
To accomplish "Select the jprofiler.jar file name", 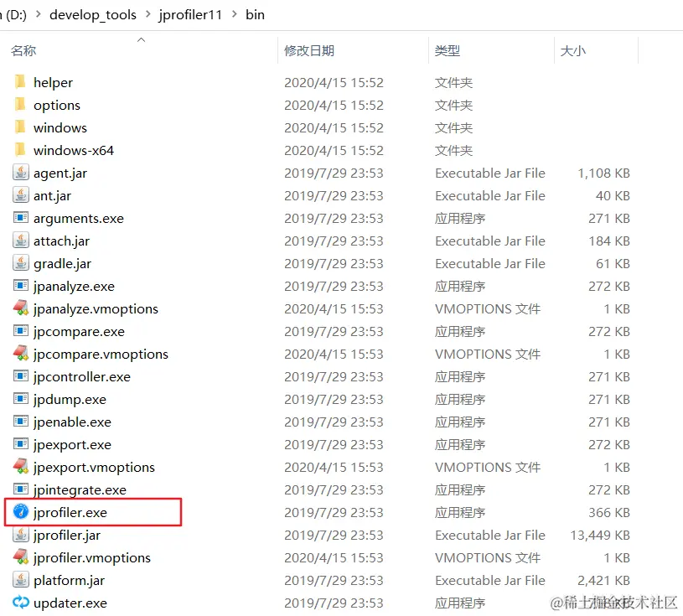I will [67, 535].
